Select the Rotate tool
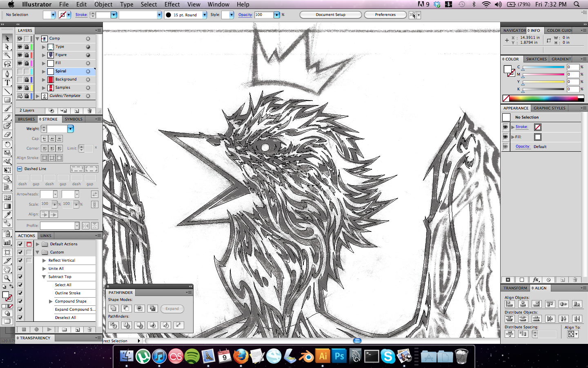Screen dimensions: 588x368 pyautogui.click(x=7, y=144)
